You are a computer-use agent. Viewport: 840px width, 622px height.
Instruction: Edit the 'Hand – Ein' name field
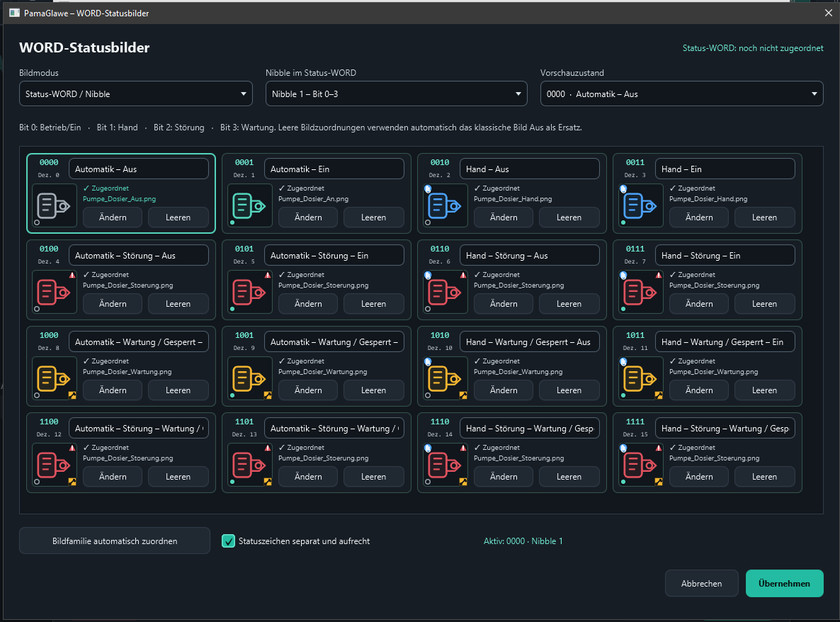click(x=725, y=169)
